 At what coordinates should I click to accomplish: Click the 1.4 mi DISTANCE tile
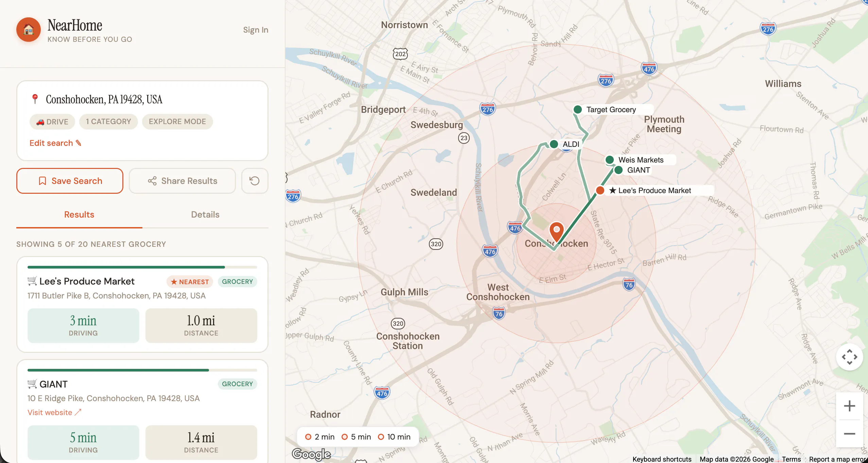coord(201,443)
